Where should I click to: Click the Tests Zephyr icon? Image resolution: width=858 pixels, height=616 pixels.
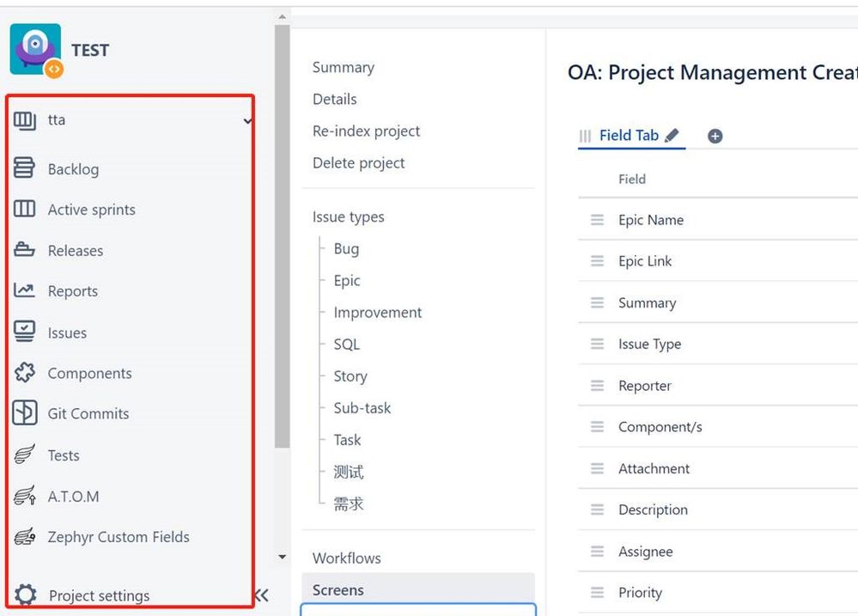[24, 454]
